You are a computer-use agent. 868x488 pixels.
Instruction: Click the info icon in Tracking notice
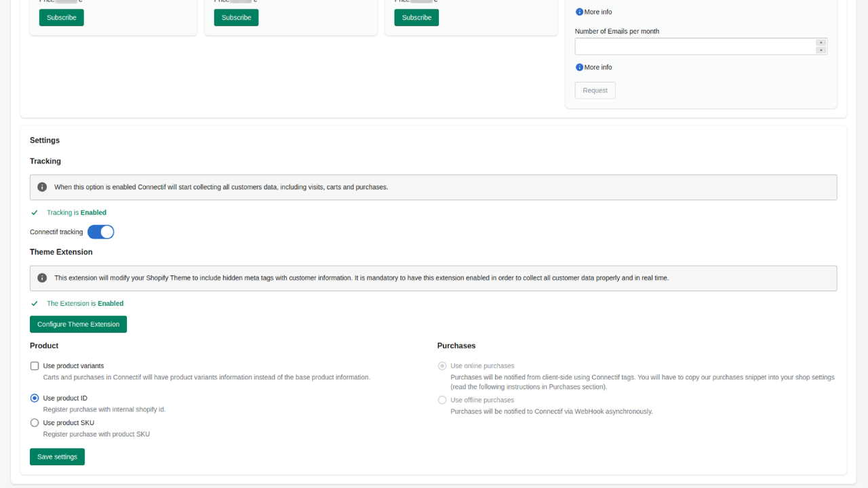coord(42,187)
